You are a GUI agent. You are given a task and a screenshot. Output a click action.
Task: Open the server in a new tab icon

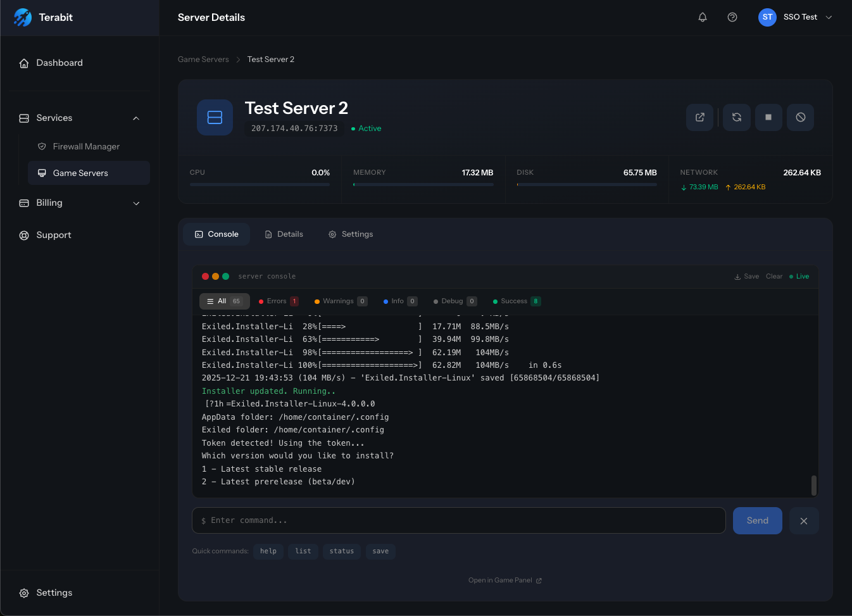click(x=699, y=117)
